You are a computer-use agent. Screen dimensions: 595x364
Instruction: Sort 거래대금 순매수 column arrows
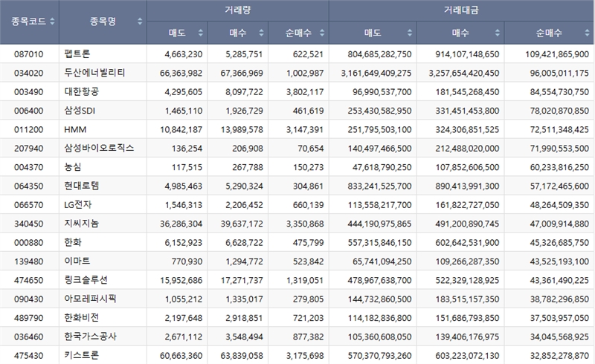[587, 33]
